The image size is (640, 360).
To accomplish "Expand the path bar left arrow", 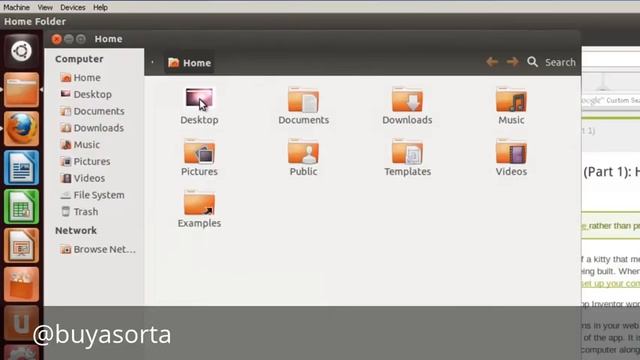I will click(153, 62).
